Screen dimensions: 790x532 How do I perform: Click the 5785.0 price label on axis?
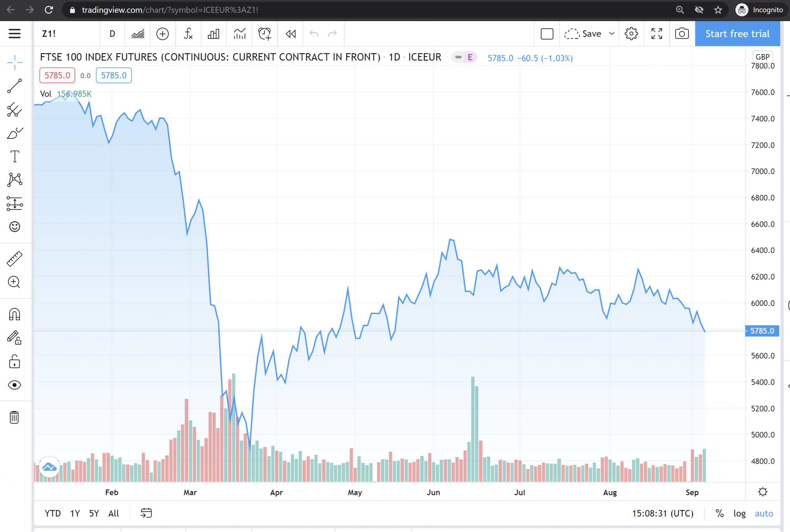[762, 331]
